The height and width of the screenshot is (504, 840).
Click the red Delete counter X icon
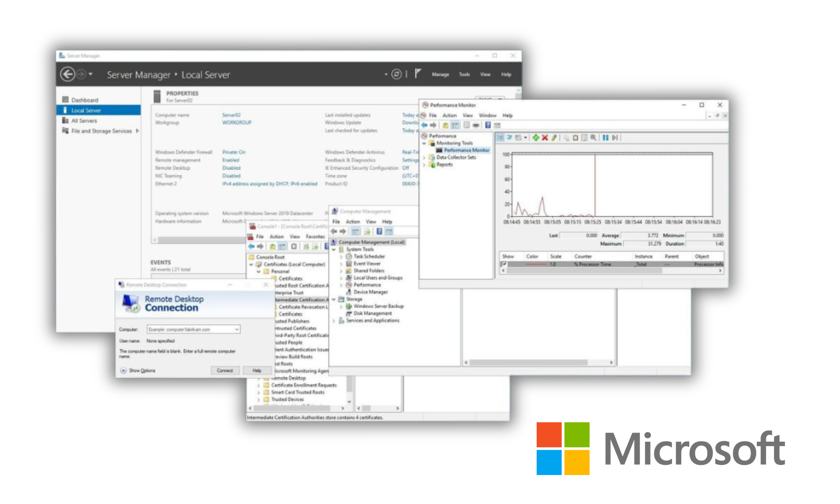point(545,138)
